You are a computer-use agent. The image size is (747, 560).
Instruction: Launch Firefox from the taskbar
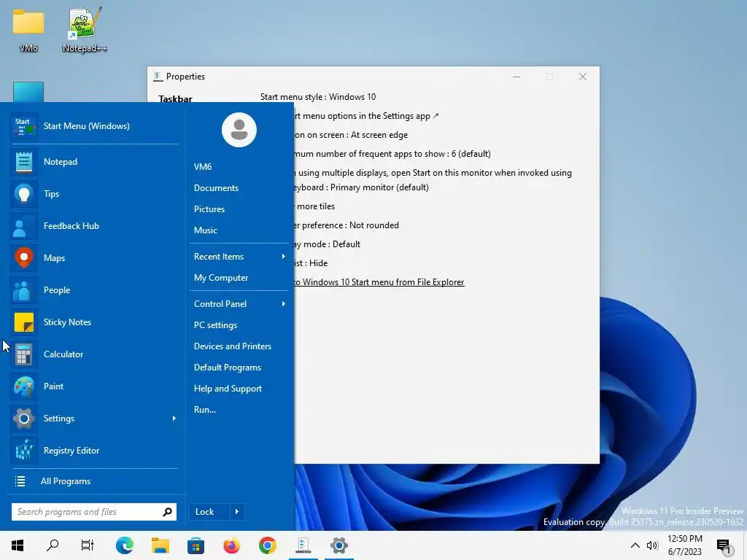coord(231,545)
